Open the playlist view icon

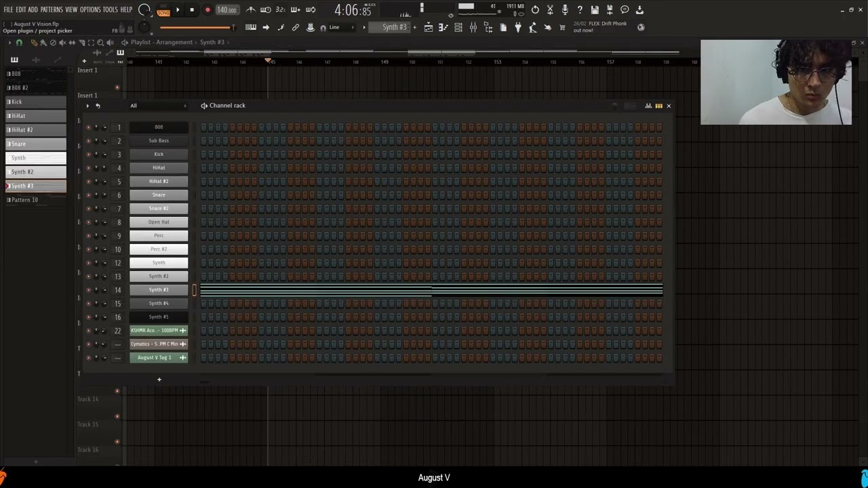click(429, 27)
